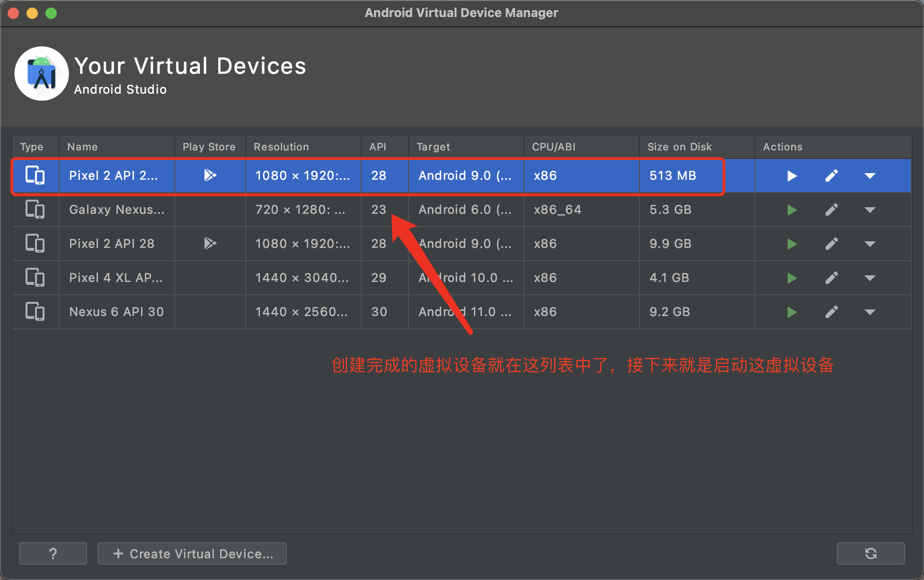Click the Android 6.0 target cell
This screenshot has height=580, width=924.
pos(466,210)
